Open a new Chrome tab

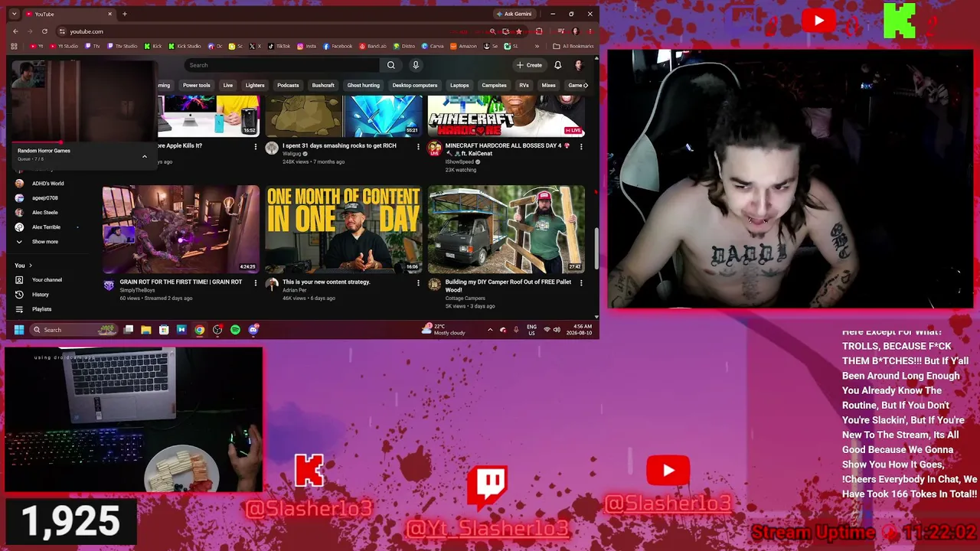(x=125, y=14)
